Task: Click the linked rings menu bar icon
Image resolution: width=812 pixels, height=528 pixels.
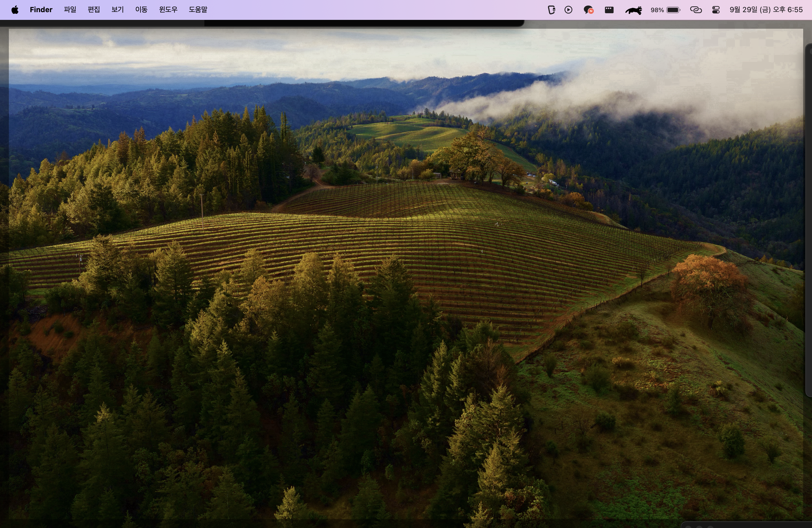Action: [696, 10]
